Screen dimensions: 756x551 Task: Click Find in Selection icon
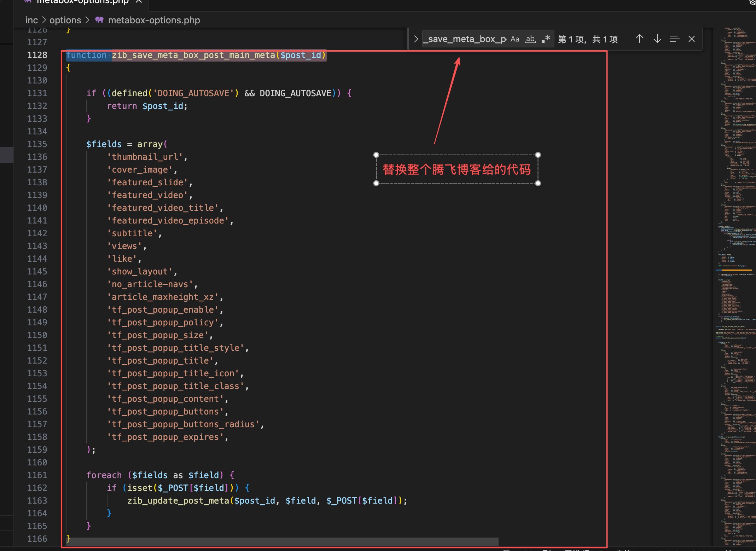[674, 39]
